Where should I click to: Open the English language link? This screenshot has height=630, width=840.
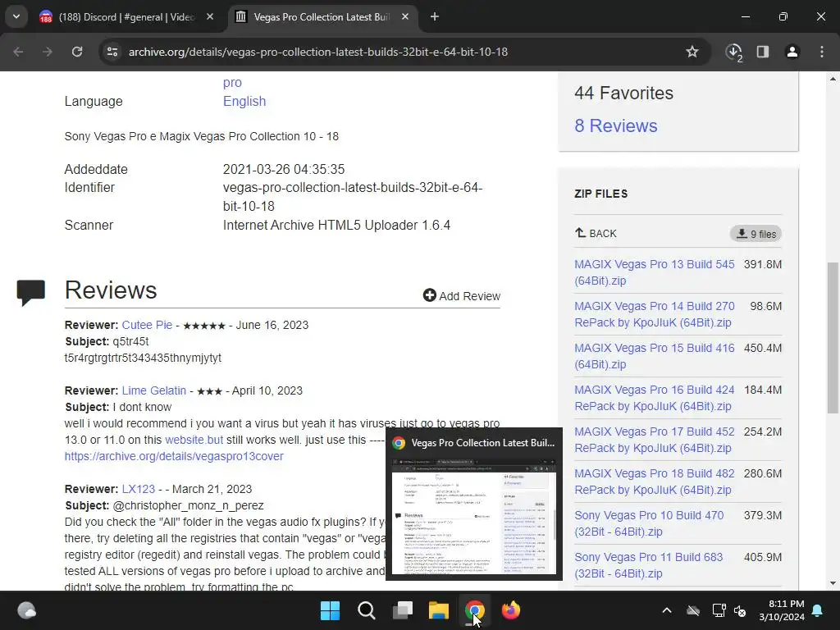pyautogui.click(x=244, y=101)
